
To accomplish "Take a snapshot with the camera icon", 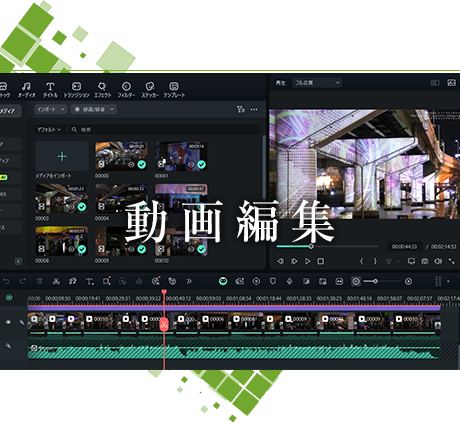I will click(425, 261).
